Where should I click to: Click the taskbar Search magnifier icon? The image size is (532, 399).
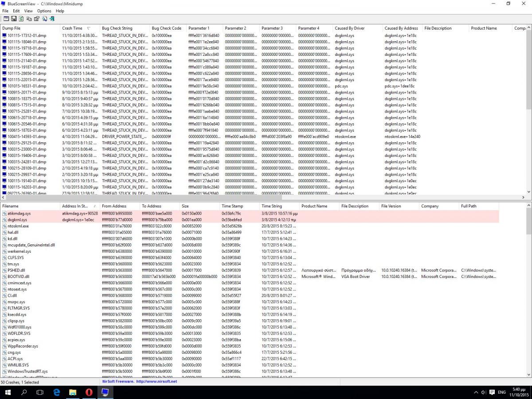[24, 392]
